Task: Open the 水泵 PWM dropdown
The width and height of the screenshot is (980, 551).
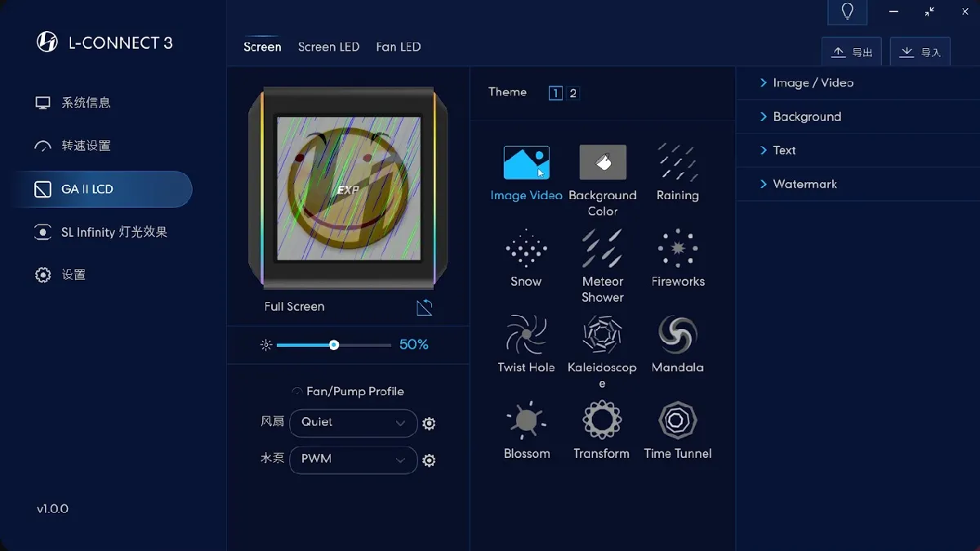Action: click(354, 460)
